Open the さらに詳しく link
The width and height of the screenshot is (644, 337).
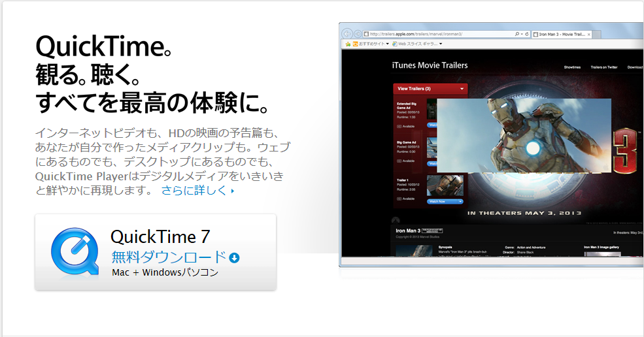point(198,191)
